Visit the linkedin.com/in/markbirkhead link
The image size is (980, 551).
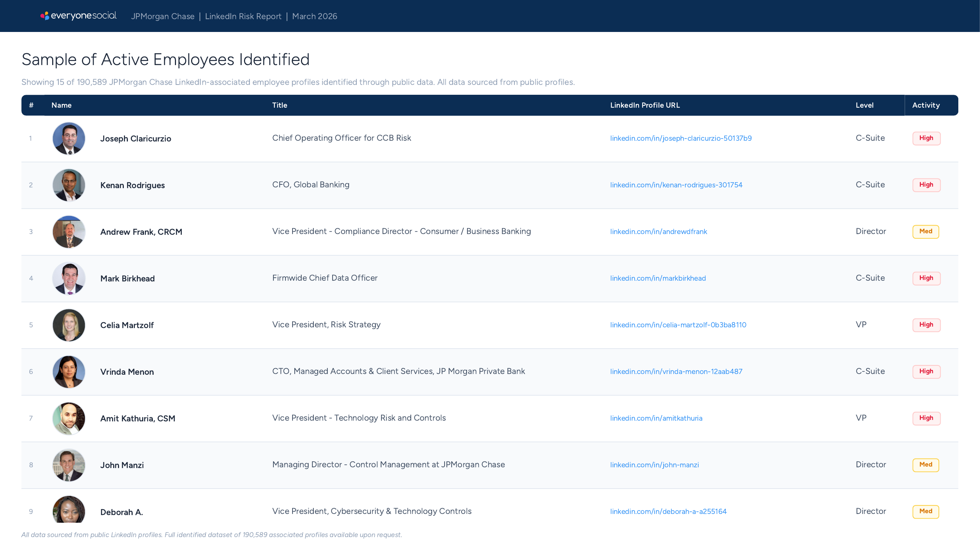click(658, 278)
